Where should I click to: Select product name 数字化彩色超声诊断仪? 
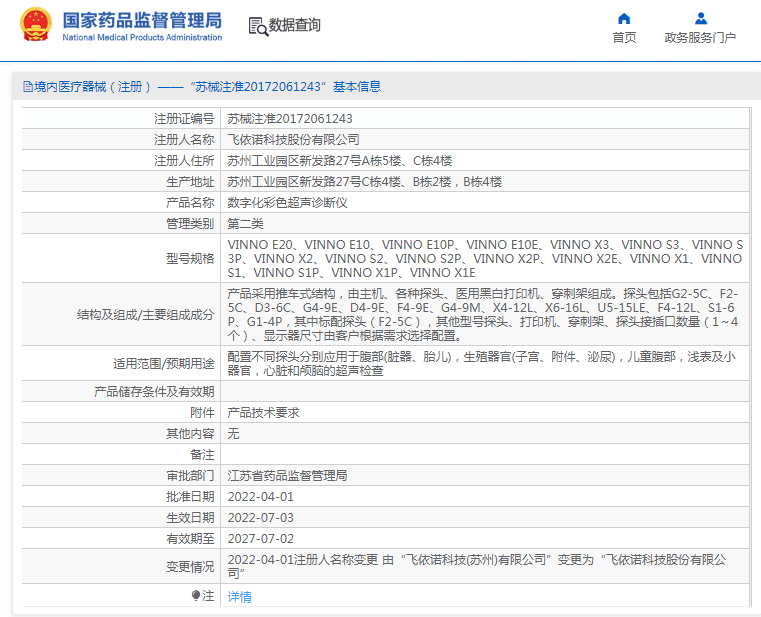click(x=287, y=203)
